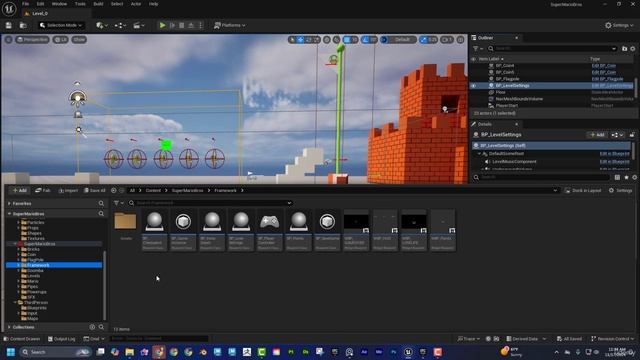The image size is (640, 360).
Task: Click the Unreal Engine logo icon
Action: pyautogui.click(x=9, y=9)
